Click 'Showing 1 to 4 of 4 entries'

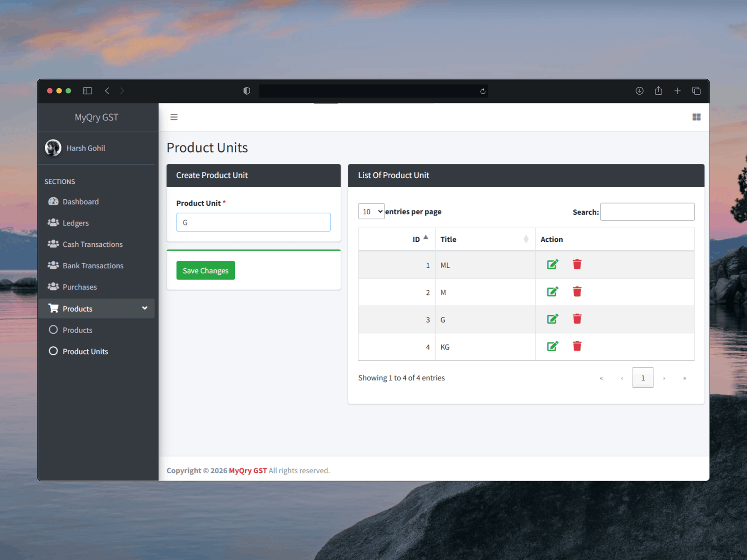[x=402, y=378]
